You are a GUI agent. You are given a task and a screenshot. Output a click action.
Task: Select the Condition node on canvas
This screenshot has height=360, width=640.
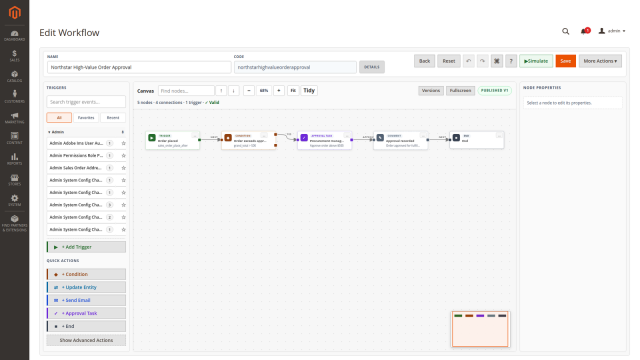click(x=249, y=140)
